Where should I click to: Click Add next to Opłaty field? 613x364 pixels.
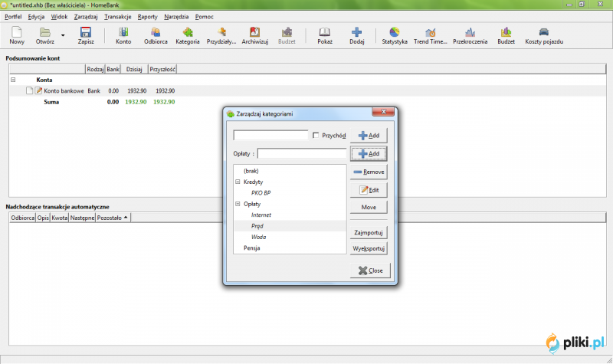pyautogui.click(x=369, y=154)
